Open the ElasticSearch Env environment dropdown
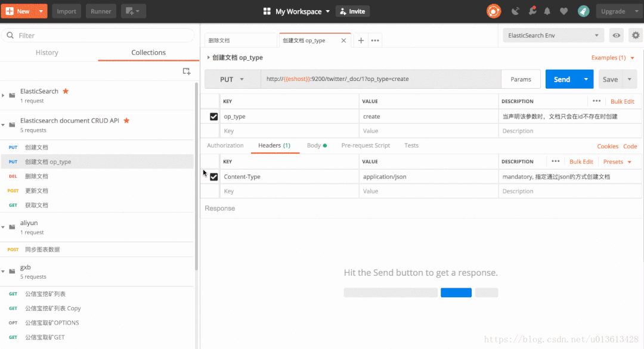This screenshot has height=349, width=644. [553, 36]
